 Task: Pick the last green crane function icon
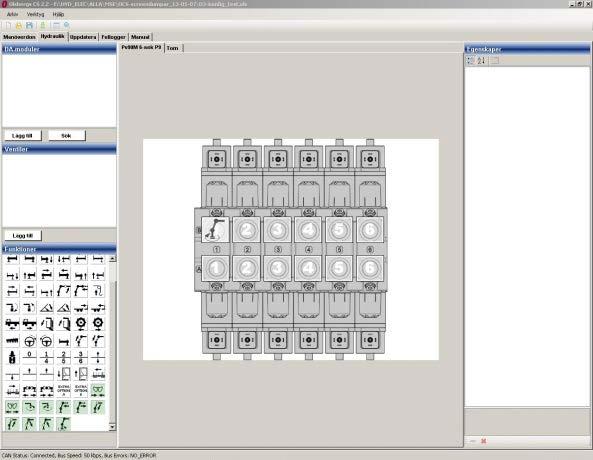point(64,423)
